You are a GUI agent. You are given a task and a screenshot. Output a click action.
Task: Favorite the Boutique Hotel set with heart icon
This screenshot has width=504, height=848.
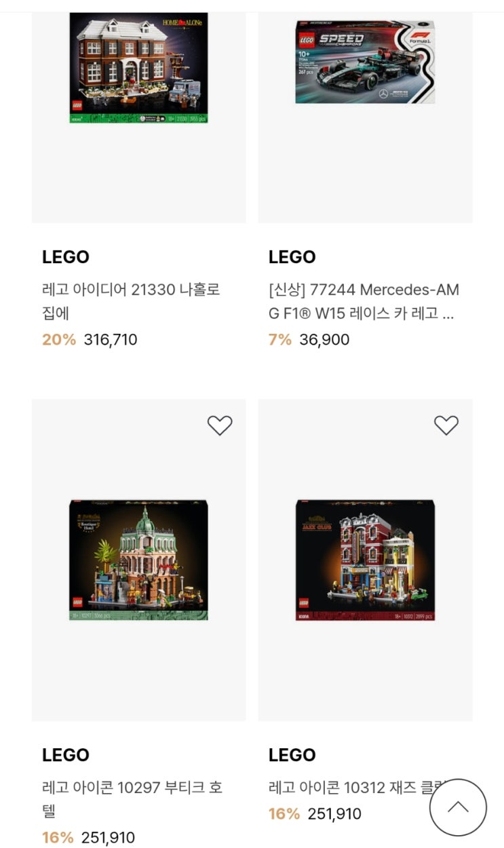click(220, 425)
